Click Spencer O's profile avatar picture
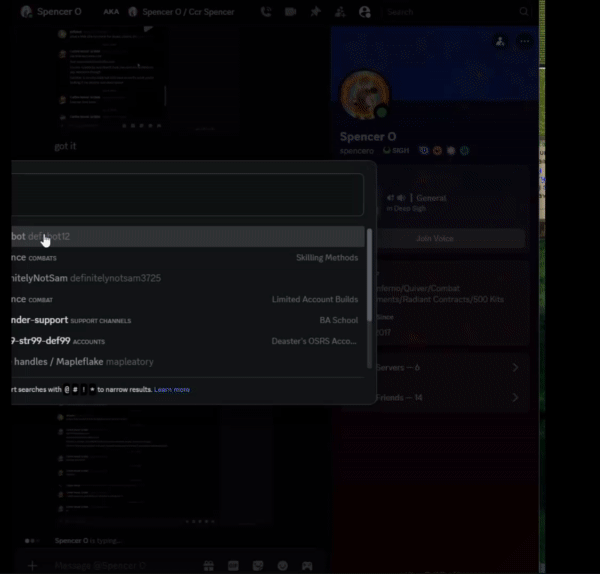600x574 pixels. 364,97
